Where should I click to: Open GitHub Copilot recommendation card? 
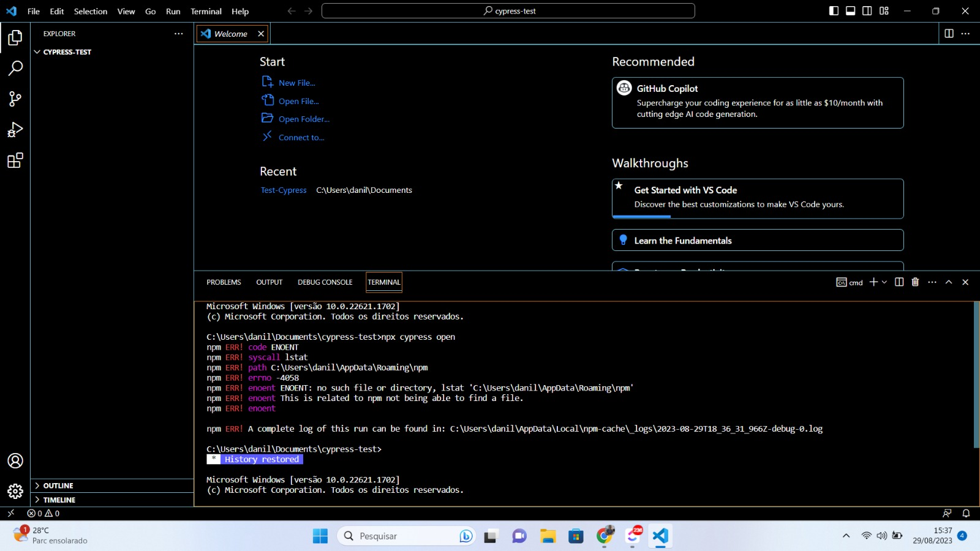[x=758, y=103]
